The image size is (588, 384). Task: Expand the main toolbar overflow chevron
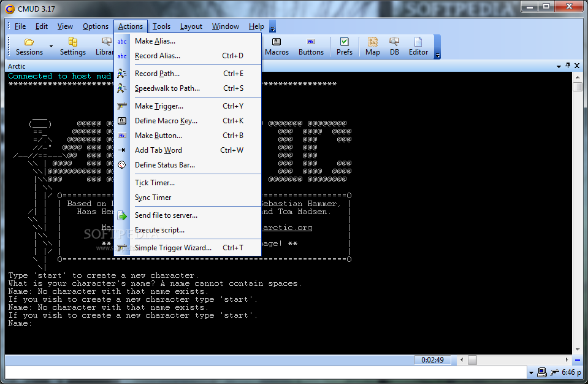438,56
